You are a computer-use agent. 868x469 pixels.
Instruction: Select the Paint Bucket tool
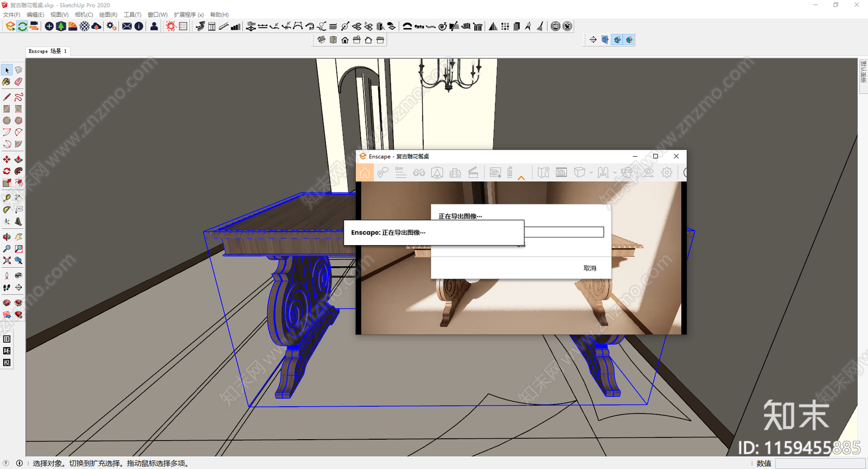click(x=7, y=82)
